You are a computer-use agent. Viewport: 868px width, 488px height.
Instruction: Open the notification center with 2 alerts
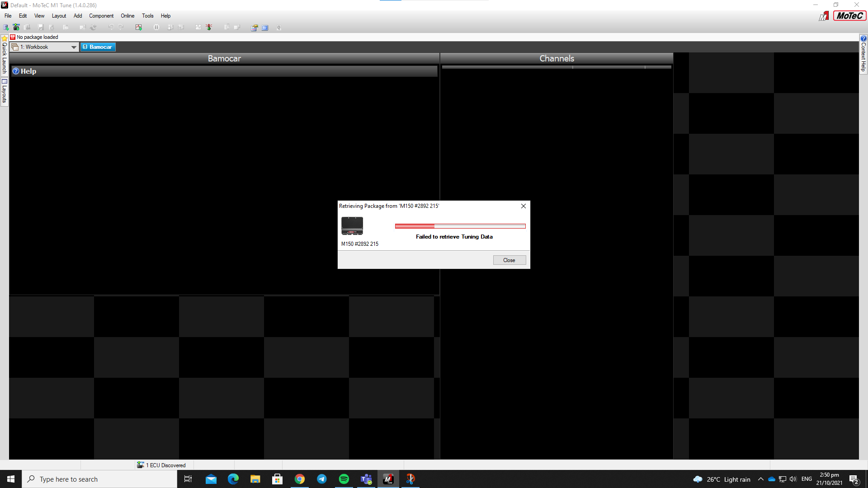coord(854,479)
